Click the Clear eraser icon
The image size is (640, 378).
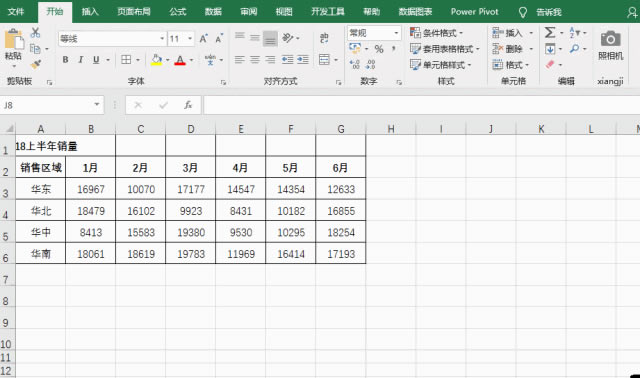coord(550,64)
